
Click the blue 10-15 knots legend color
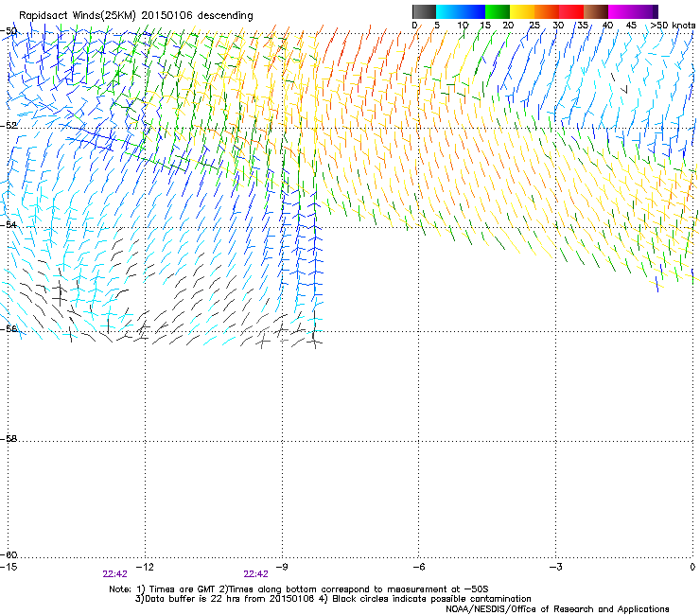473,11
